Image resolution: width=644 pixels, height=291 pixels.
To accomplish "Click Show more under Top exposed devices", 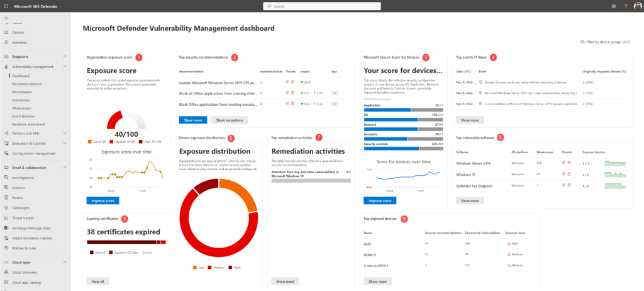I will click(378, 282).
